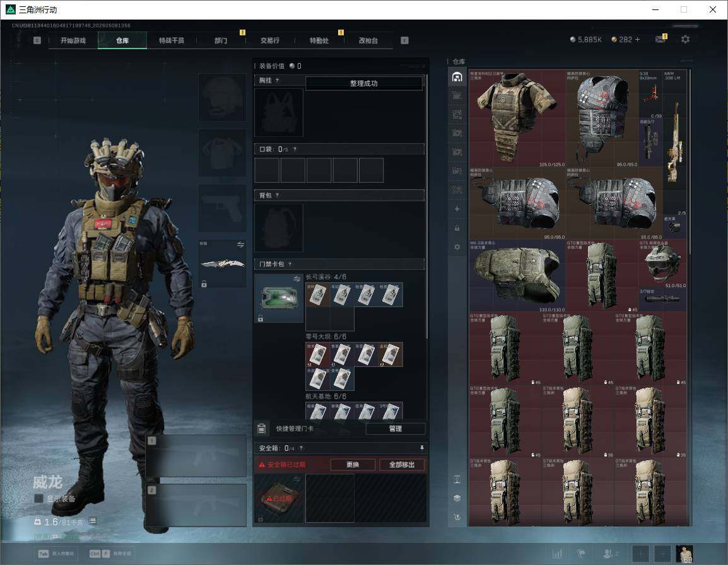
Task: Select the empty backpack slot
Action: pyautogui.click(x=279, y=228)
